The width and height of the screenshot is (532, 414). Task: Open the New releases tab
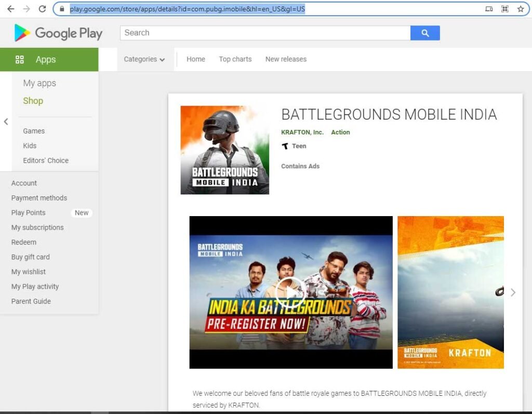pyautogui.click(x=286, y=59)
